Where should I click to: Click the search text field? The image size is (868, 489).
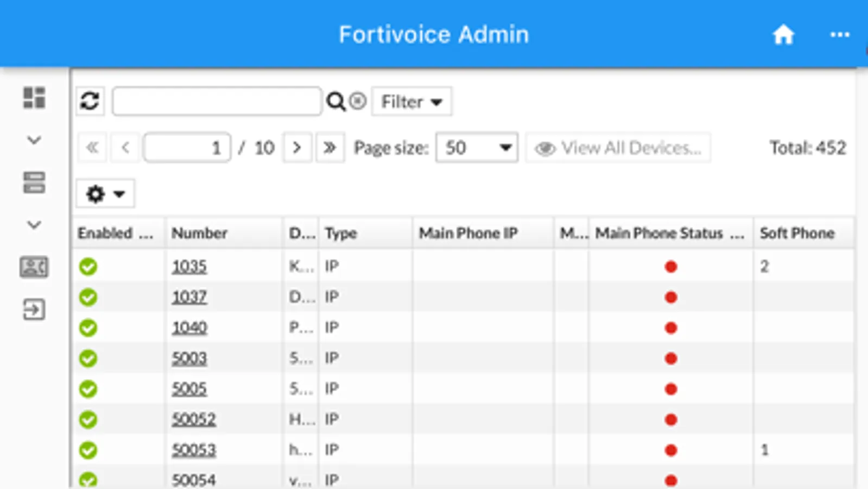coord(217,101)
